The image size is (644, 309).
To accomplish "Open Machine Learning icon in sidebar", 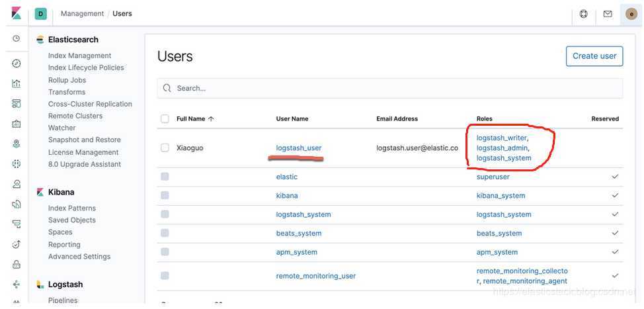I will (16, 164).
